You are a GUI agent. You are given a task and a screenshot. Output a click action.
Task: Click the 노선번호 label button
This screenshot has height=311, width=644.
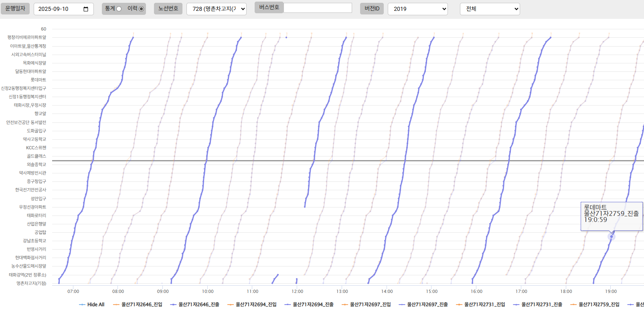(168, 8)
